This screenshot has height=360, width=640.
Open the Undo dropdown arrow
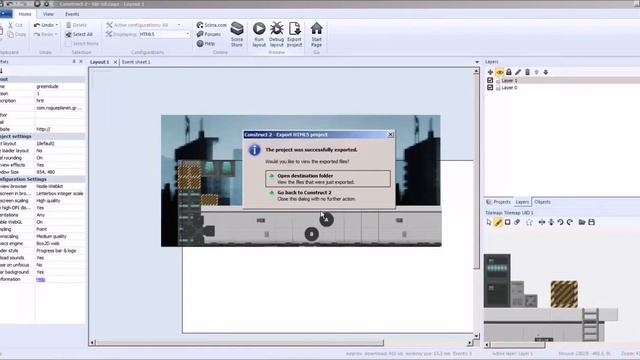pyautogui.click(x=56, y=25)
